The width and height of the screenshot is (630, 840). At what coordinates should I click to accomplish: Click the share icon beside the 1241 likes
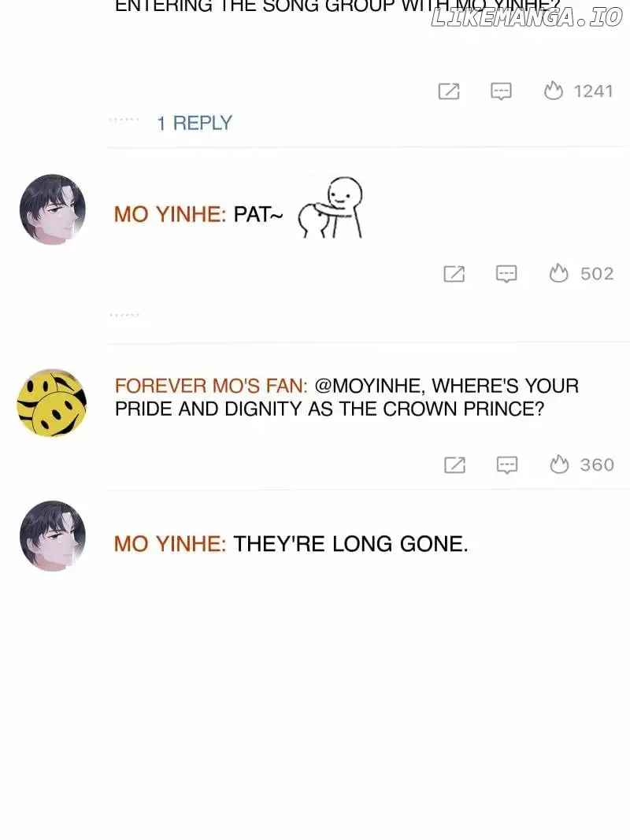[448, 91]
